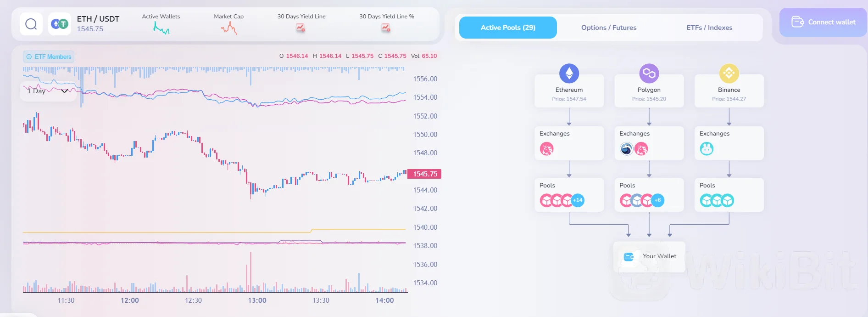Open the 1 Day timeframe dropdown
This screenshot has width=868, height=317.
point(48,91)
